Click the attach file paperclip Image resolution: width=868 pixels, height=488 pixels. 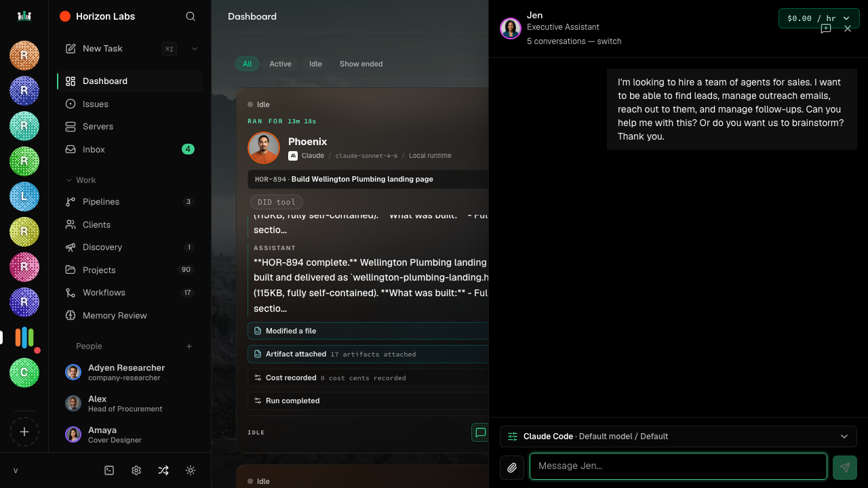point(512,467)
